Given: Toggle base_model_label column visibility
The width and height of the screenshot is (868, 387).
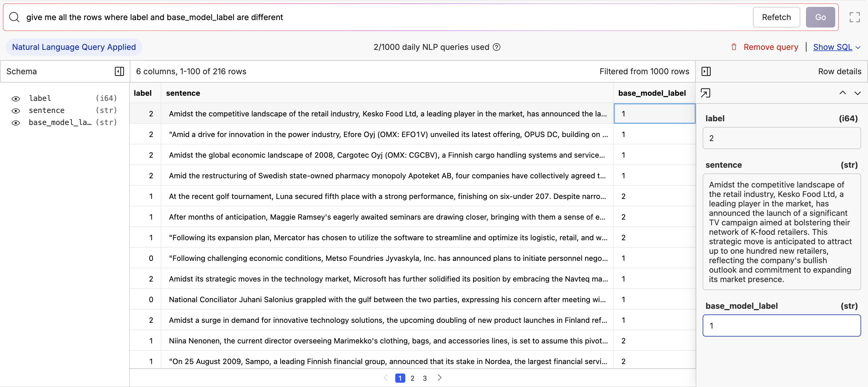Looking at the screenshot, I should point(16,123).
